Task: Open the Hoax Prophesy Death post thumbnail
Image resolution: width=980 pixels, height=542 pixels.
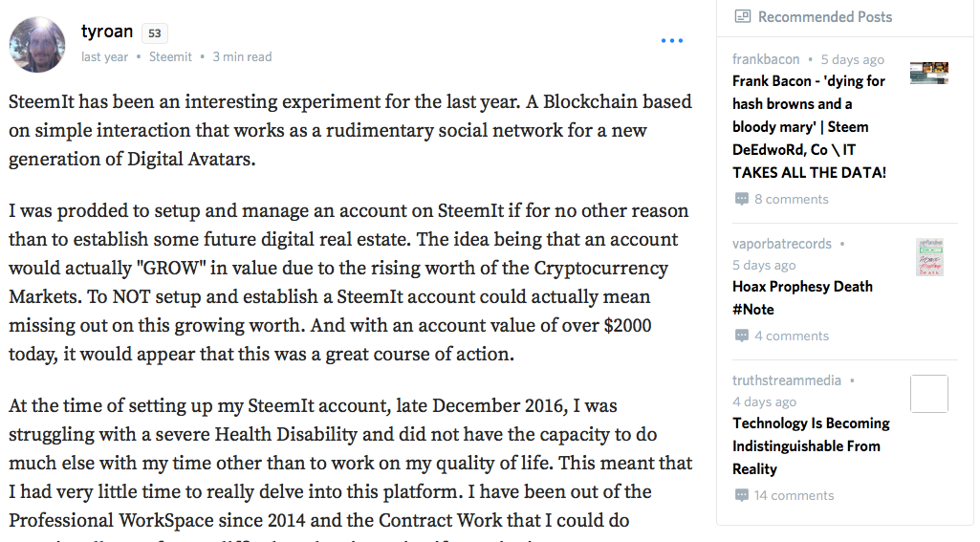Action: (929, 257)
